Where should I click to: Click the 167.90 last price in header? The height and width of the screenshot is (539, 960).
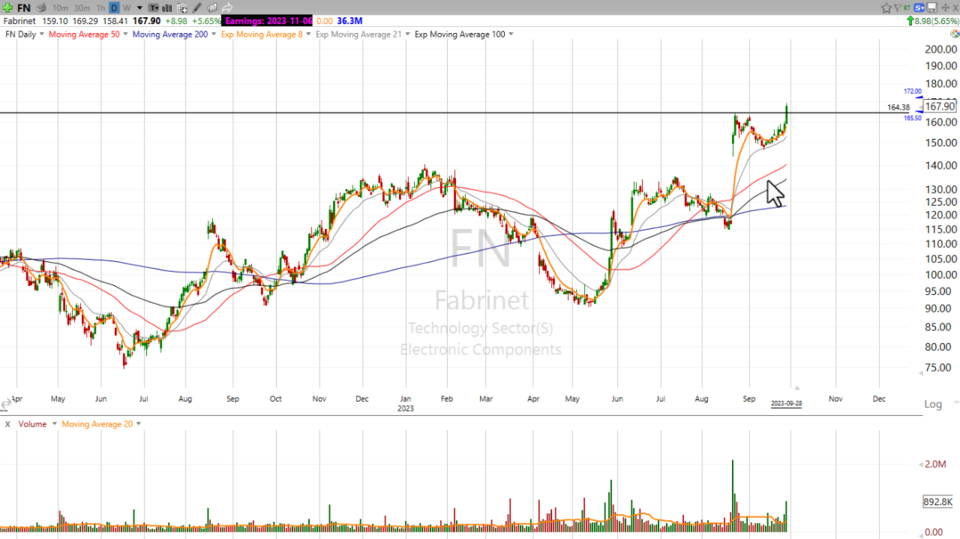click(146, 21)
